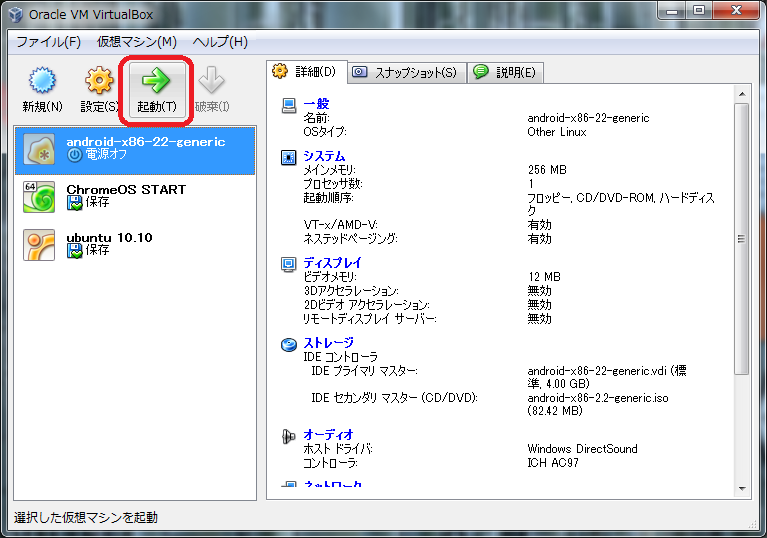Click saved-state icon under ubuntu 10.10
Viewport: 767px width, 538px height.
tap(74, 251)
